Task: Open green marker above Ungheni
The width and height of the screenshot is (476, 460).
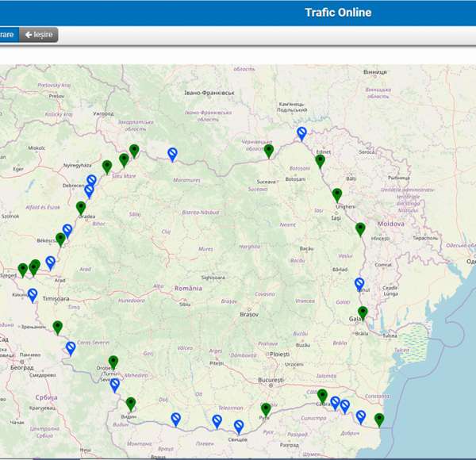Action: click(337, 196)
